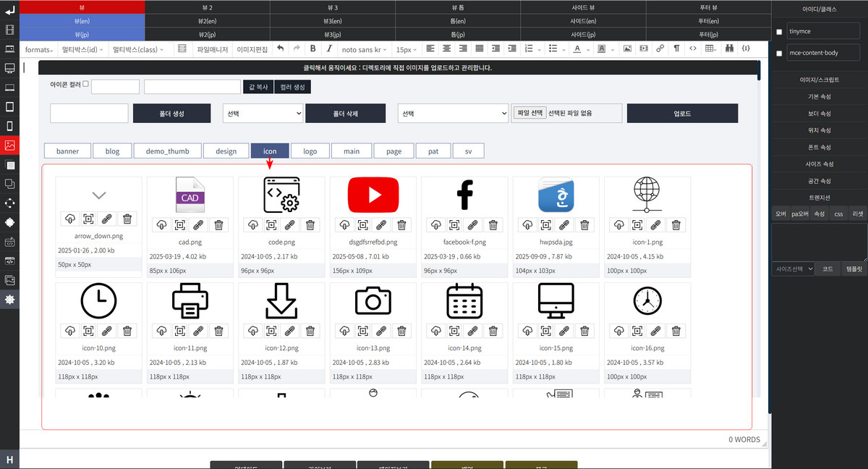This screenshot has height=469, width=868.
Task: Check the mce-content-body checkbox
Action: 779,54
